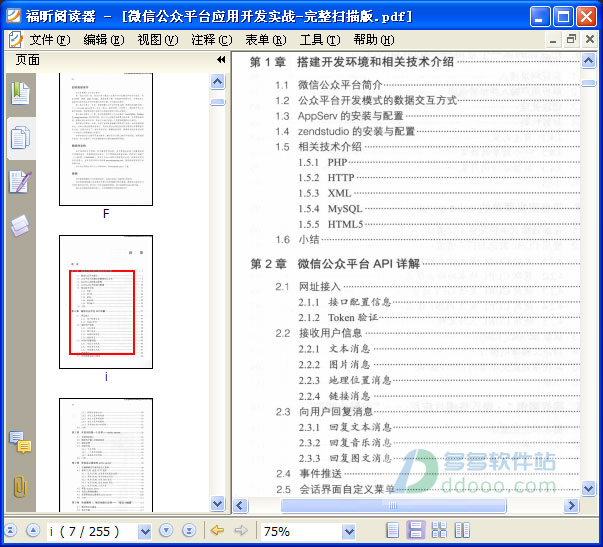Switch to single page layout
Viewport: 603px width, 547px height.
[x=392, y=530]
